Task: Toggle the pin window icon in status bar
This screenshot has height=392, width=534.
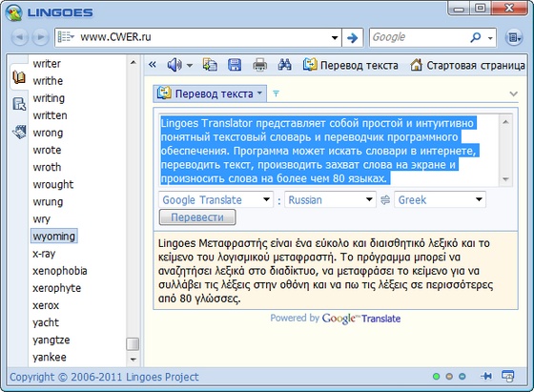Action: pyautogui.click(x=486, y=376)
